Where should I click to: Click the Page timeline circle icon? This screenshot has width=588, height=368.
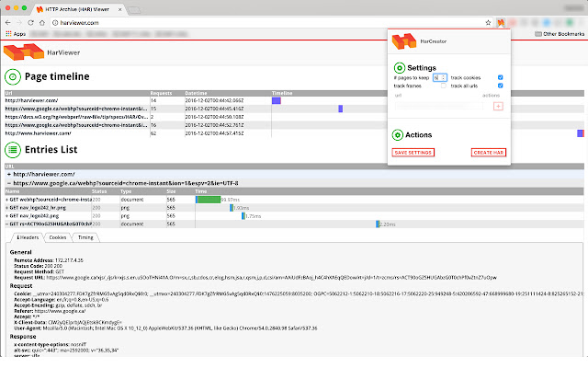click(13, 77)
